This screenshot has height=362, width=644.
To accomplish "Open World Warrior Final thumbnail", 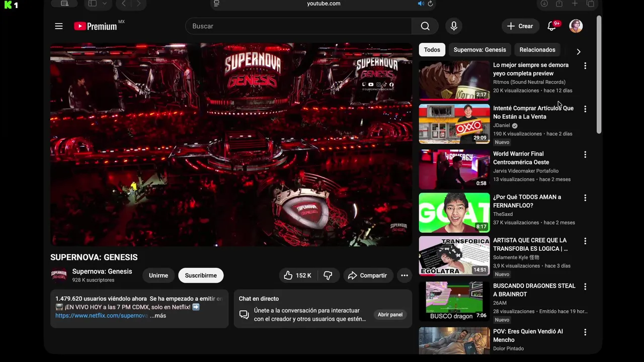I will (454, 169).
